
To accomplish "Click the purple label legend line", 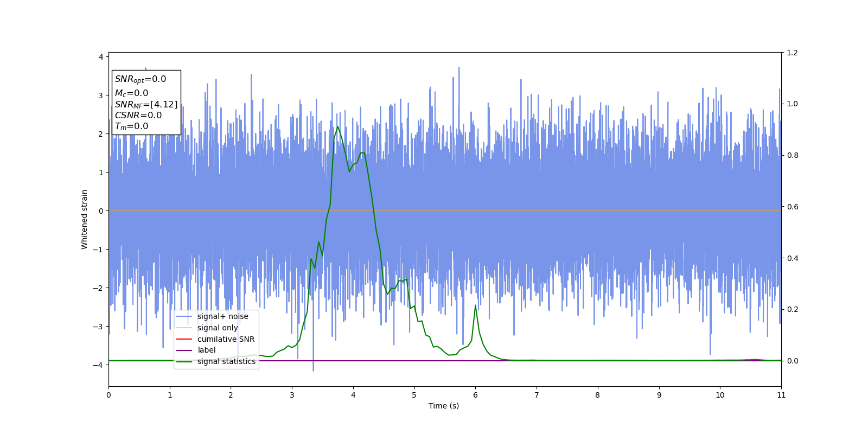I will 184,350.
